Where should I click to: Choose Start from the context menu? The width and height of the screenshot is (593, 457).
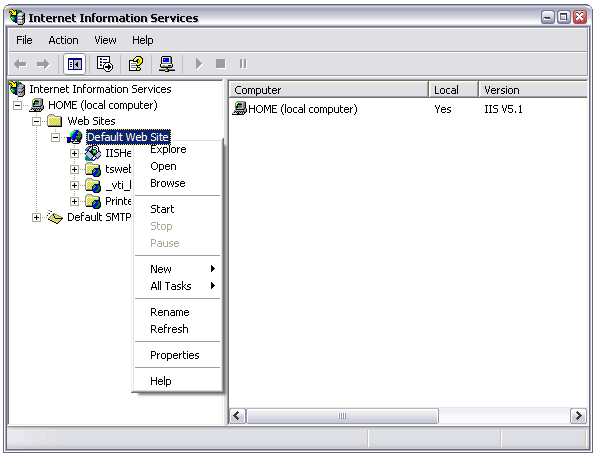177,209
